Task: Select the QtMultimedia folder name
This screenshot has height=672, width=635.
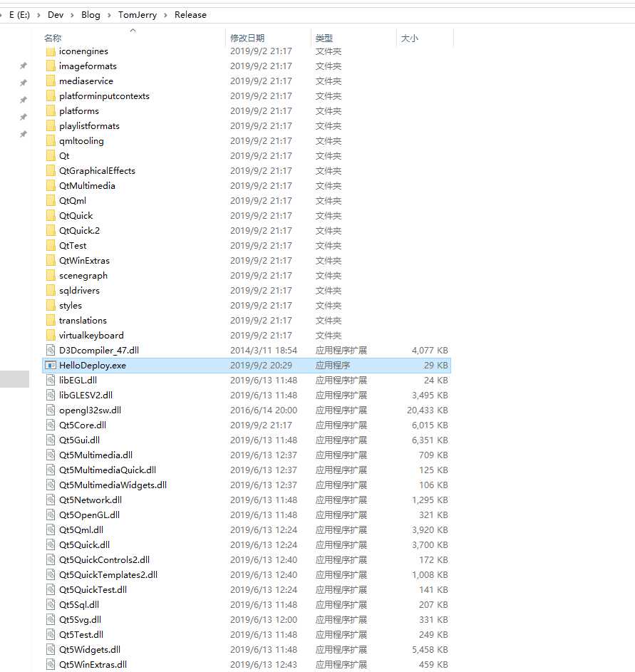Action: pos(87,186)
